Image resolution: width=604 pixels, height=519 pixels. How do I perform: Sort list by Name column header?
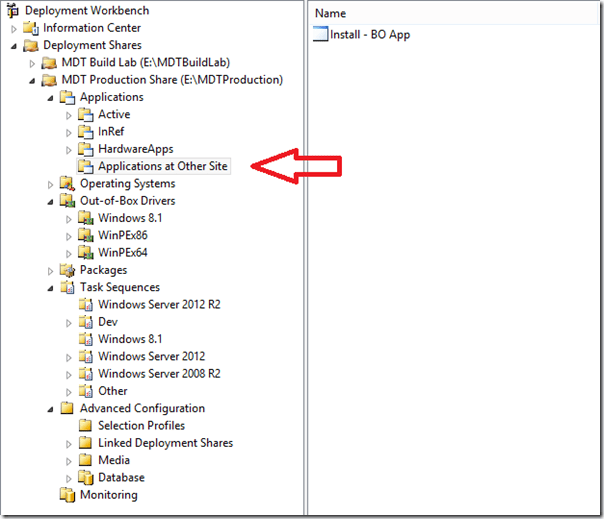pos(330,13)
